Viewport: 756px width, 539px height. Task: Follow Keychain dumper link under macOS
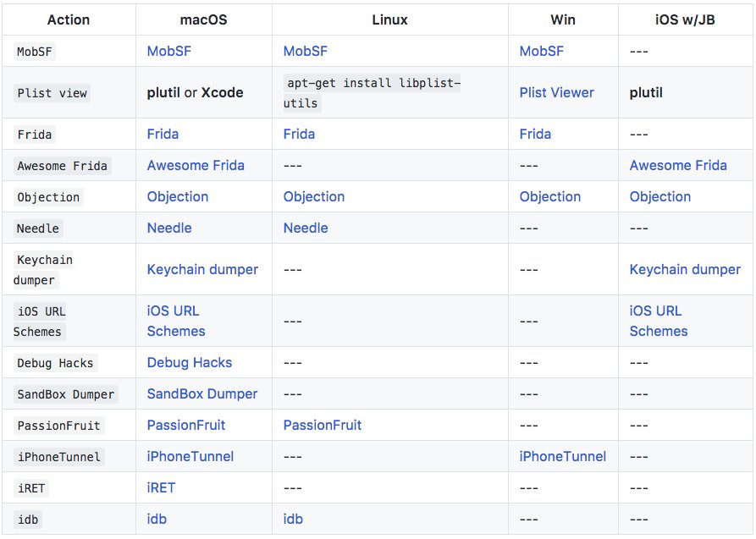click(x=202, y=269)
